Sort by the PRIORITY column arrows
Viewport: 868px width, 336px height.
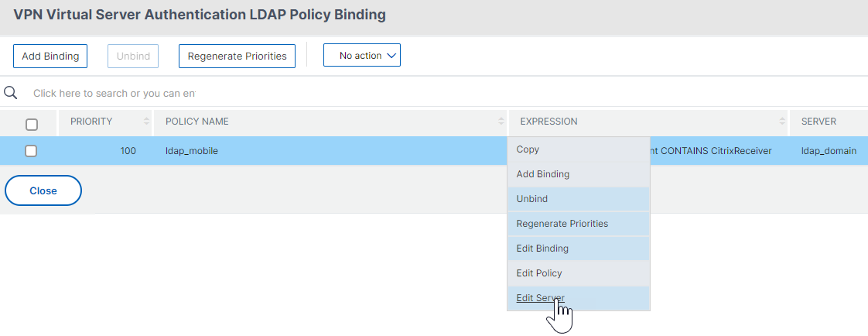pyautogui.click(x=146, y=122)
